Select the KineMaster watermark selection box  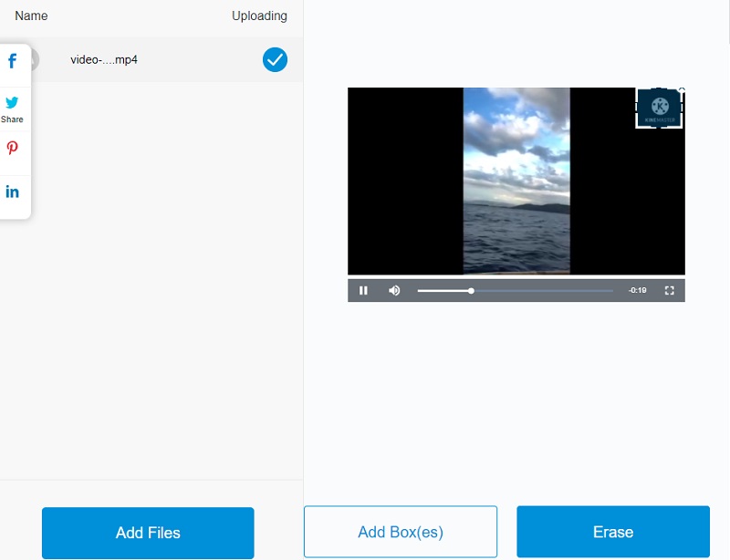[x=659, y=108]
